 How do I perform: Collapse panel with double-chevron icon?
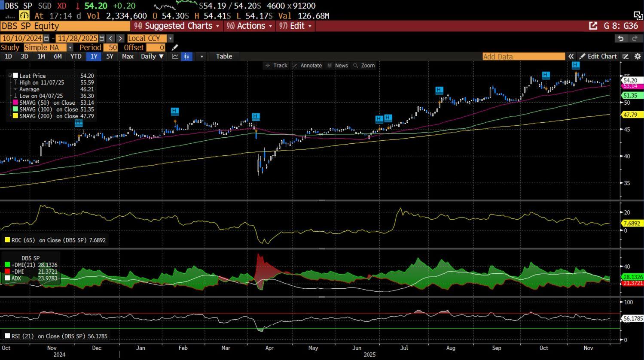571,57
